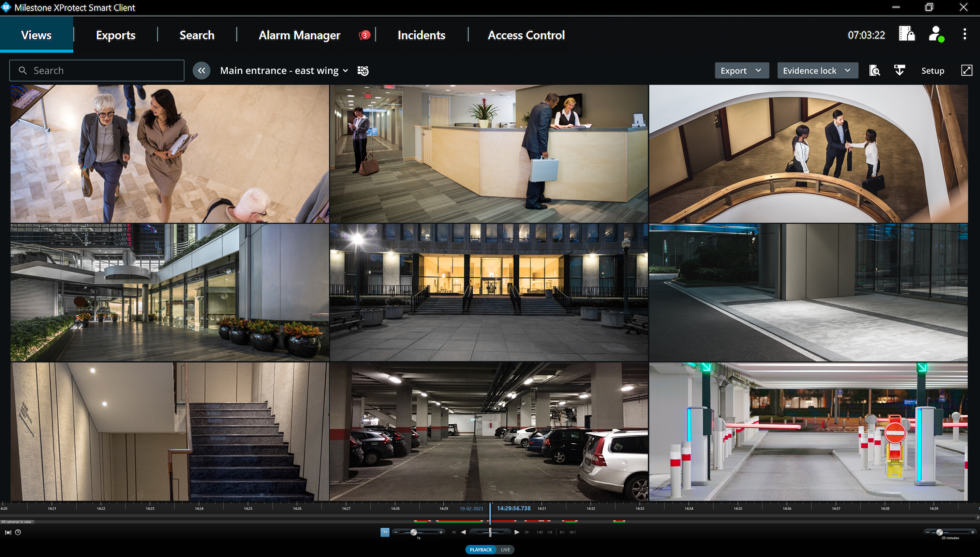The image size is (980, 557).
Task: Adjust the playback speed slider
Action: pos(415,532)
